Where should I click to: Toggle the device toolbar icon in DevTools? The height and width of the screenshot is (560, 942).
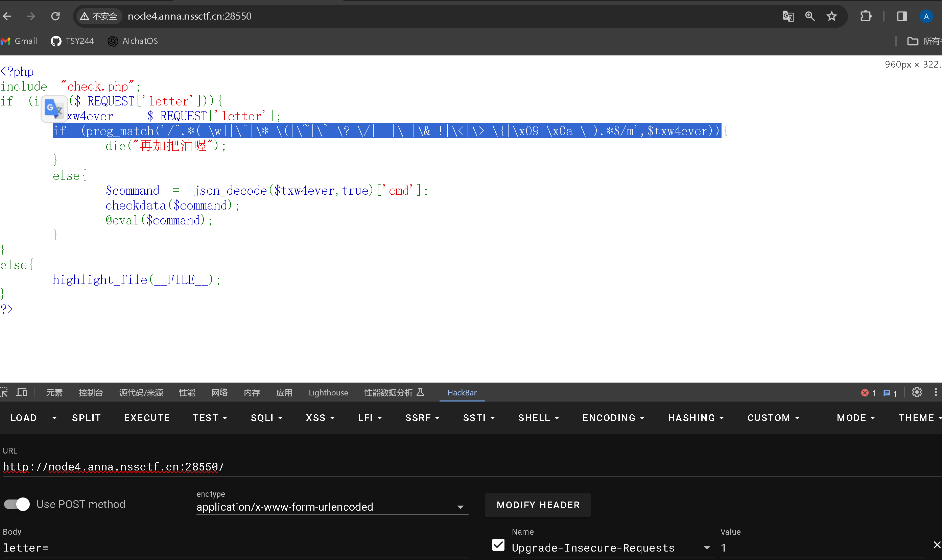coord(22,392)
